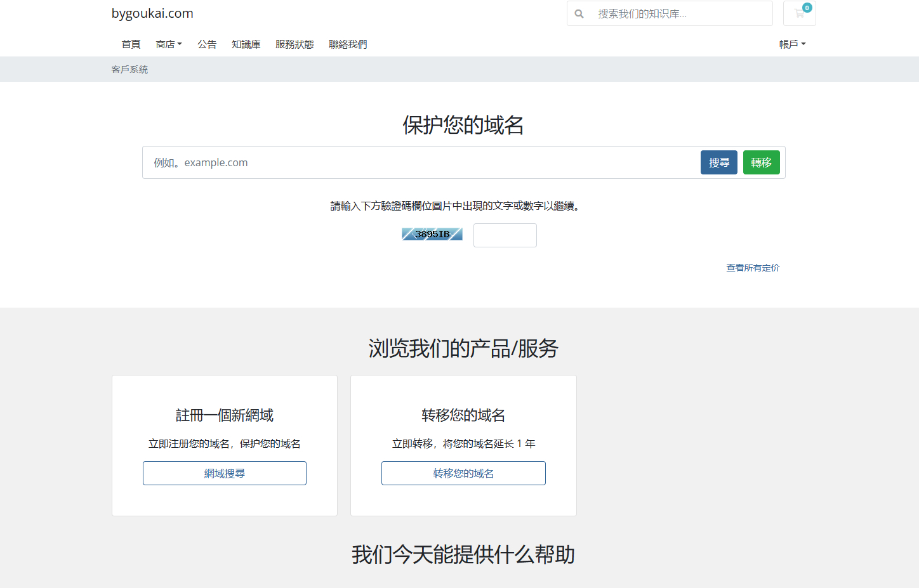Focus the knowledge base search field
Viewport: 919px width, 588px height.
point(679,13)
